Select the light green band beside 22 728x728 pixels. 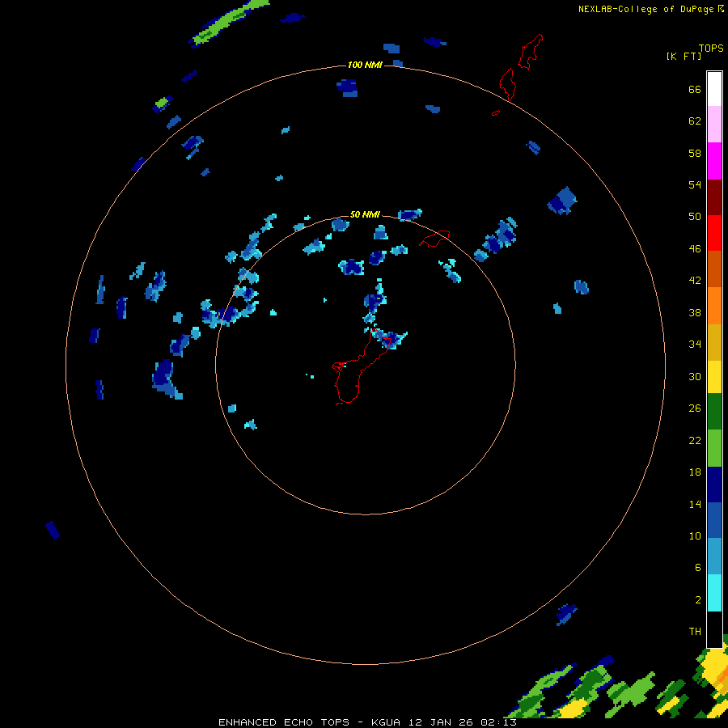tap(714, 448)
